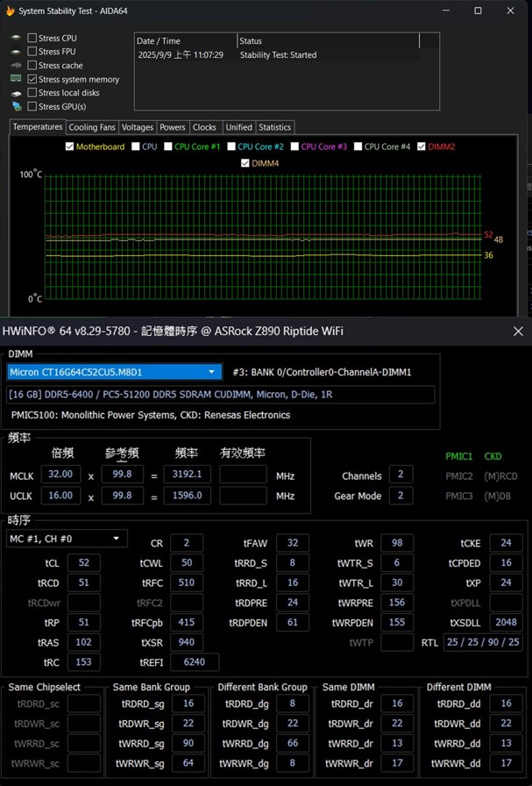Enable the Stress FPU checkbox

tap(32, 51)
